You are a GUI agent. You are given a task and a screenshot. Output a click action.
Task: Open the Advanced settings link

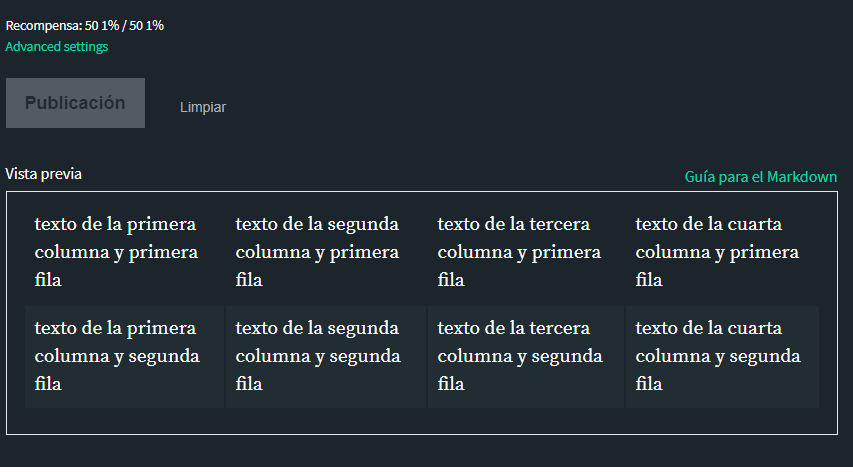point(57,47)
